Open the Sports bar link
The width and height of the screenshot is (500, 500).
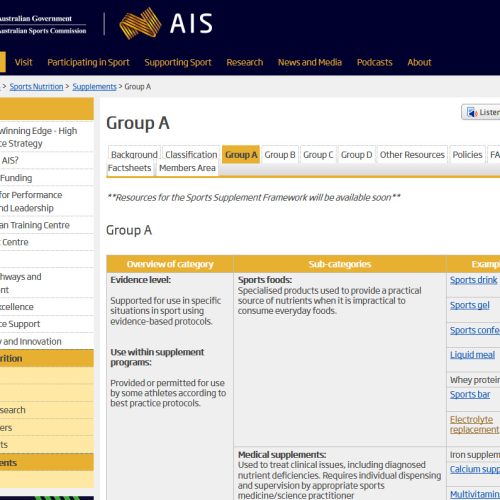pos(470,395)
